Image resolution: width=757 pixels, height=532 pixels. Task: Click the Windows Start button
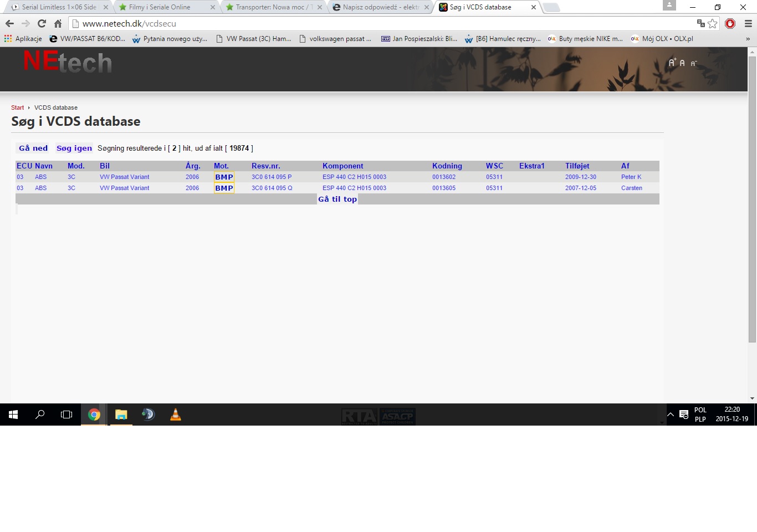click(x=13, y=415)
